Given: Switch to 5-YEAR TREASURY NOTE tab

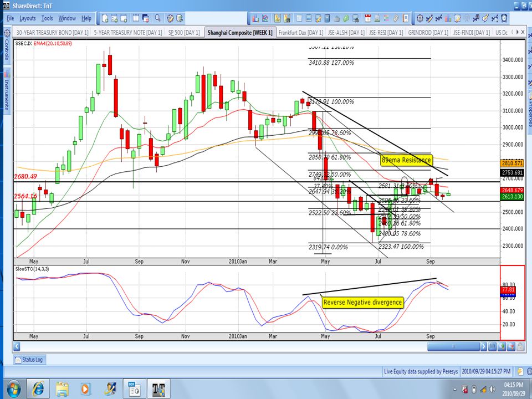Looking at the screenshot, I should [128, 33].
